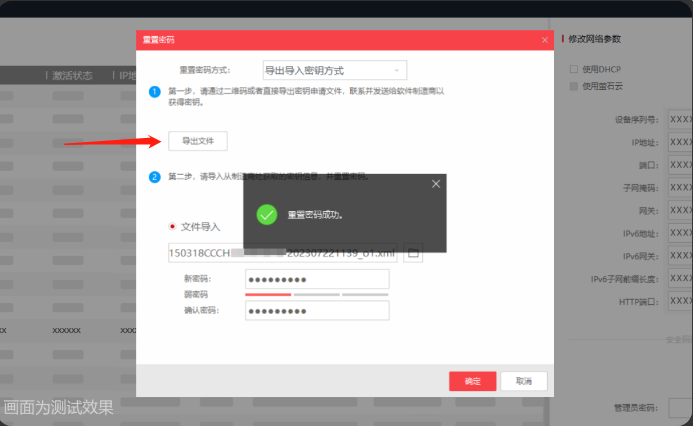Click the 导出文件 export file button

(198, 141)
